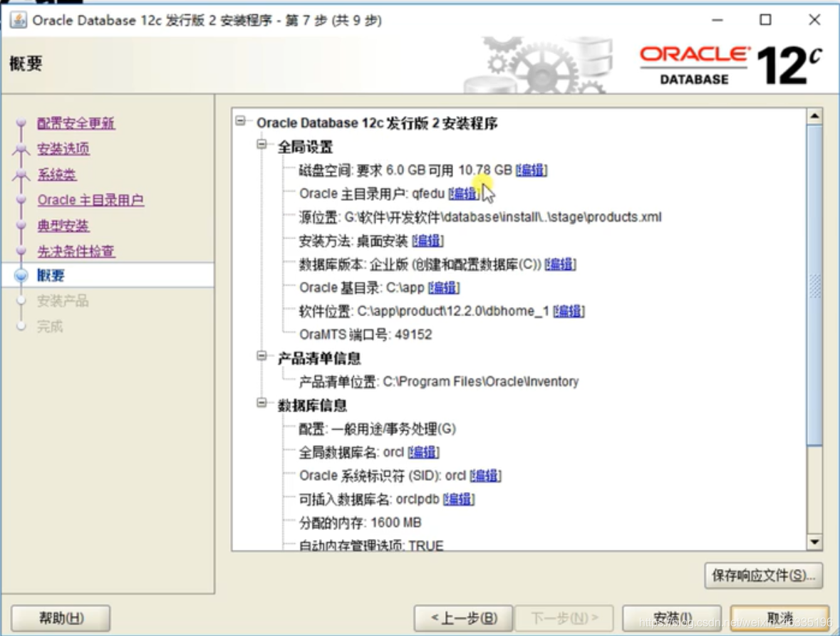The height and width of the screenshot is (636, 840).
Task: Collapse the 产品清单信息 section
Action: (x=262, y=355)
